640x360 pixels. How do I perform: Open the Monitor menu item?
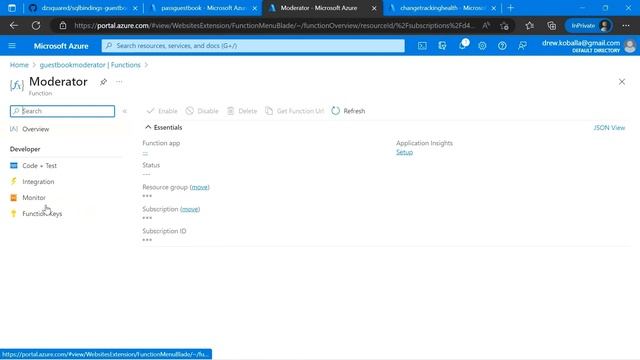[34, 198]
